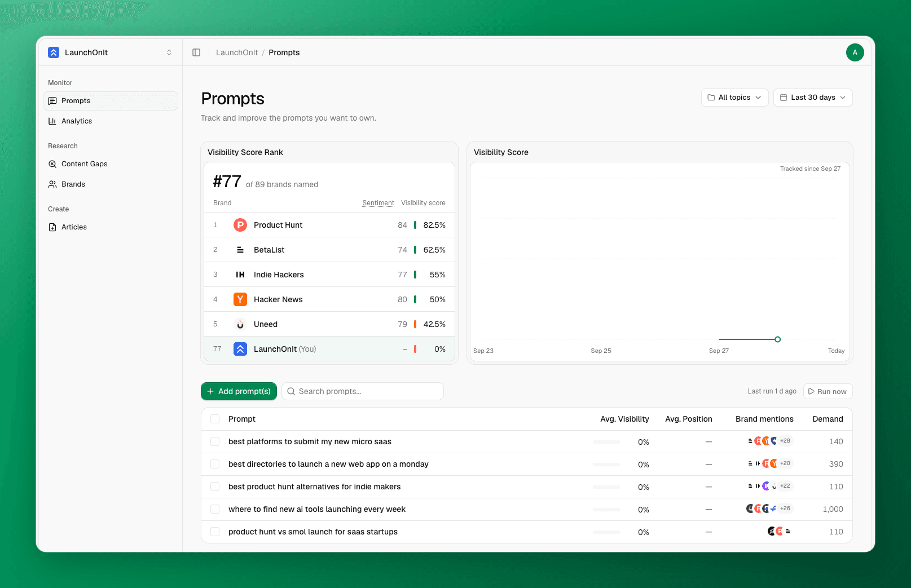Check the 'best product hunt alternatives' prompt
This screenshot has height=588, width=911.
pyautogui.click(x=215, y=487)
